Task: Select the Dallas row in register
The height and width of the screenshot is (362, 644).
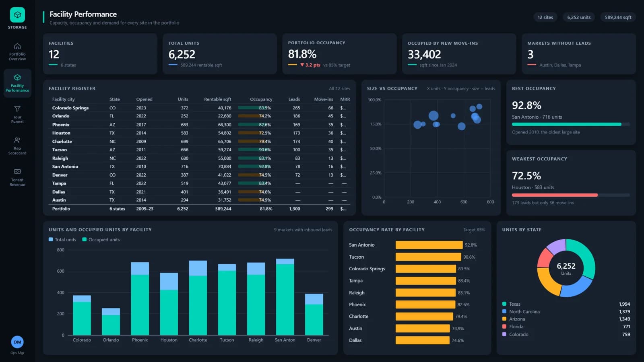Action: [x=199, y=192]
